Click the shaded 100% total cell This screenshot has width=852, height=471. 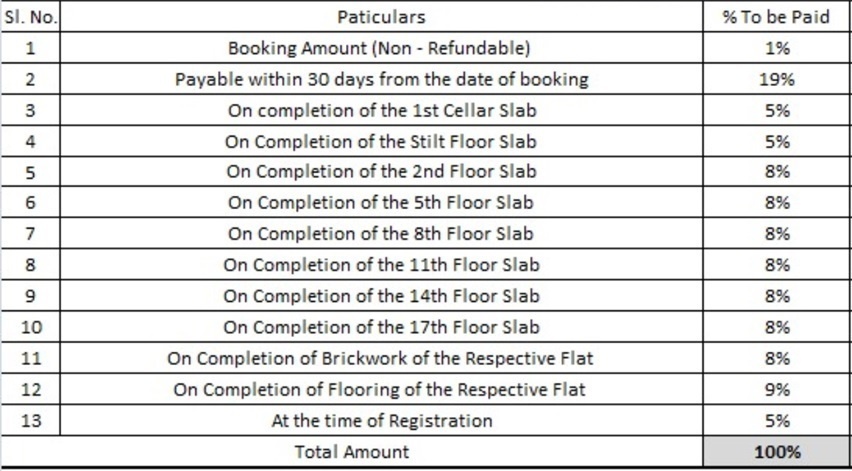777,452
